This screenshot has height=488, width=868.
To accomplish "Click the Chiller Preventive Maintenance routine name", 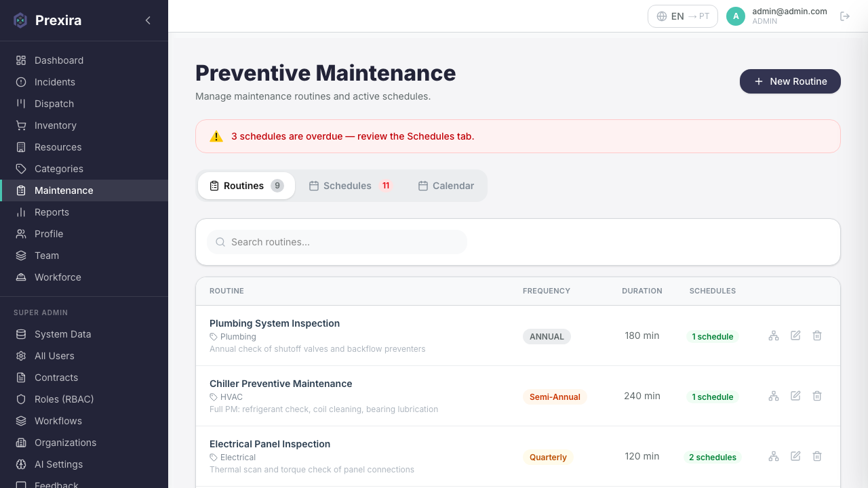I will point(281,384).
